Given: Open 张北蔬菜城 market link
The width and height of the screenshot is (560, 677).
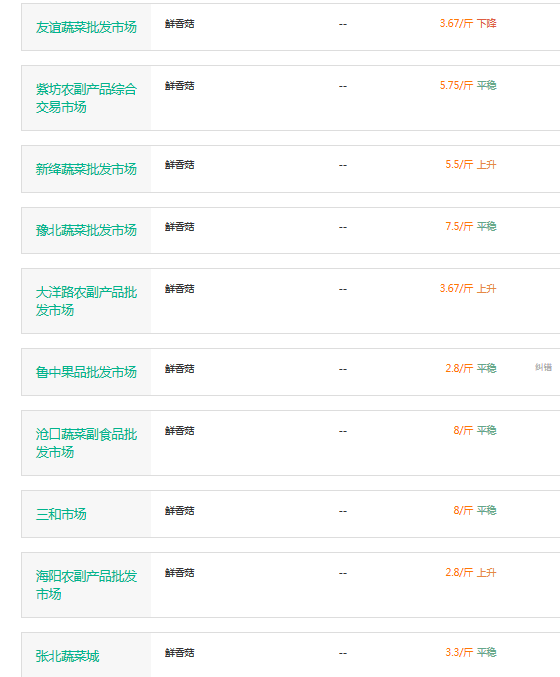Looking at the screenshot, I should (67, 656).
